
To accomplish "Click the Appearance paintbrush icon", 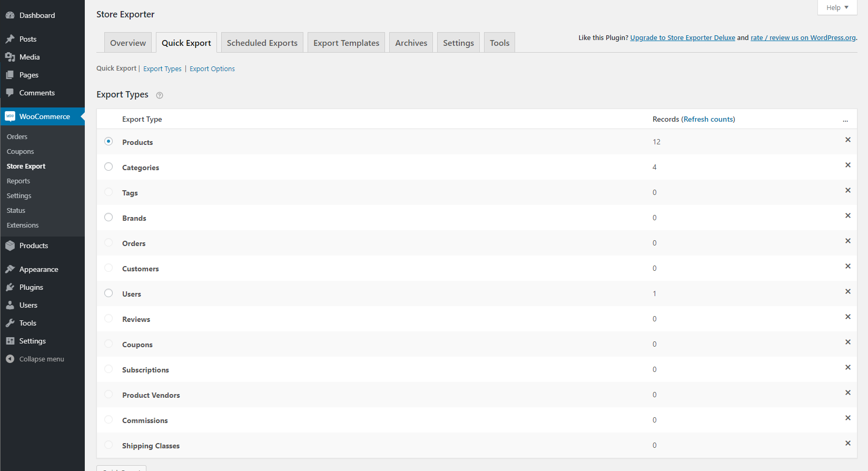I will 10,269.
